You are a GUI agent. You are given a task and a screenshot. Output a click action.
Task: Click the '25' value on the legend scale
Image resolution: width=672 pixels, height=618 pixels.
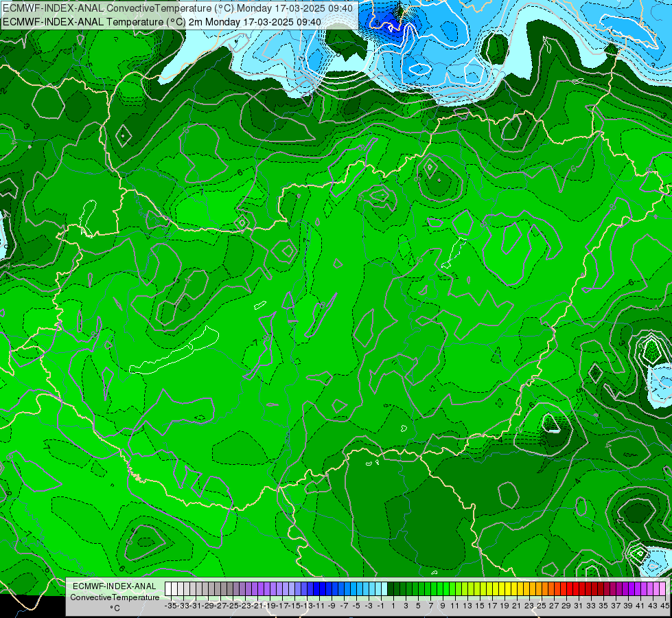[542, 606]
